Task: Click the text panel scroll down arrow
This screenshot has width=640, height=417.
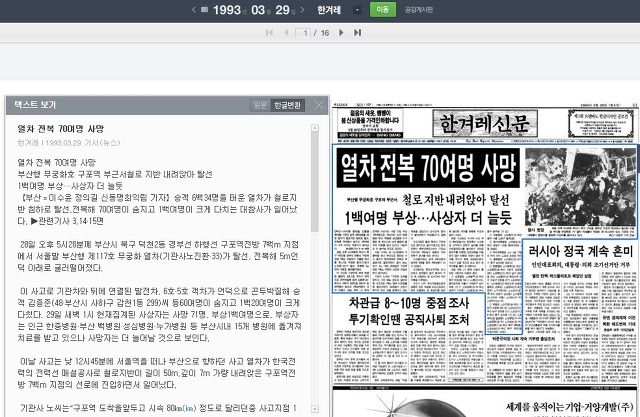Action: (315, 408)
